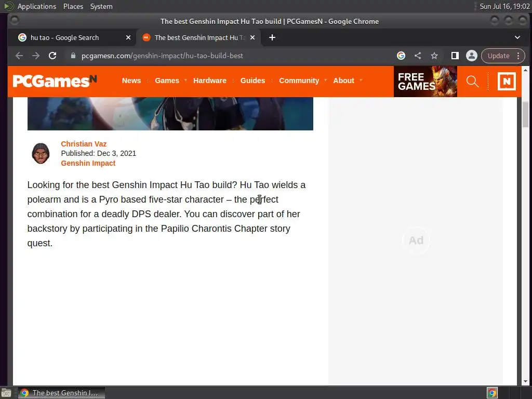The width and height of the screenshot is (532, 399).
Task: Click the browser forward arrow
Action: [36, 56]
